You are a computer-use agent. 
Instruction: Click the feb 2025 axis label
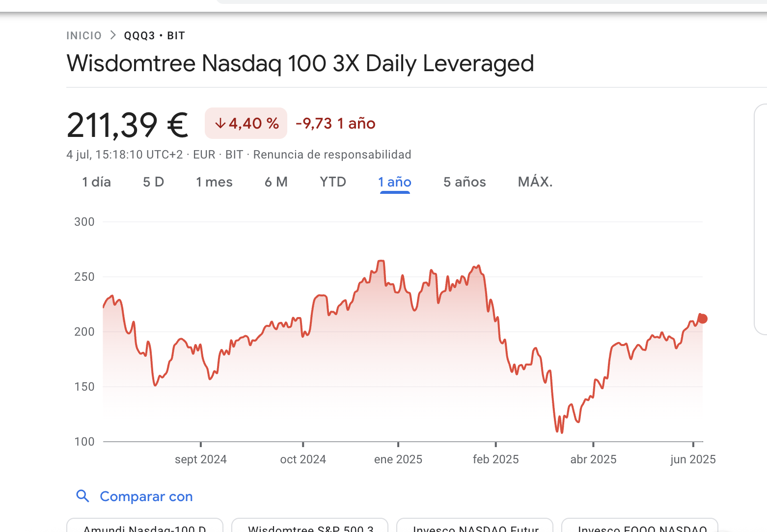[496, 459]
